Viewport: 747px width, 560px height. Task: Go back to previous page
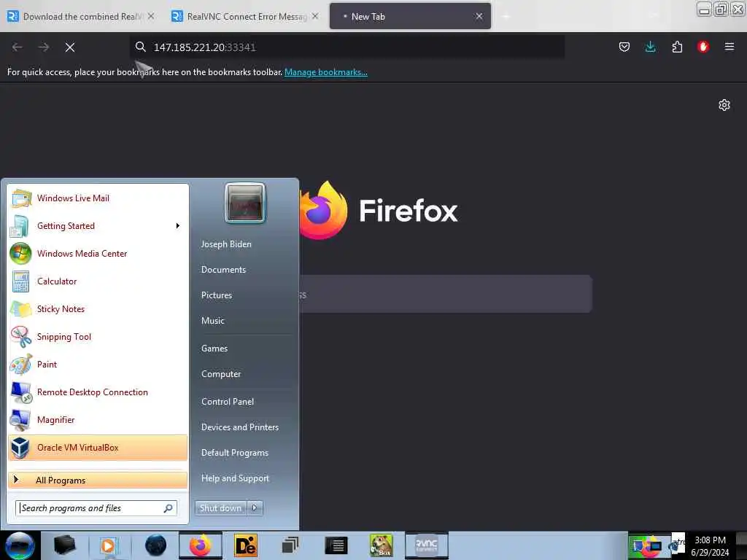(x=18, y=47)
